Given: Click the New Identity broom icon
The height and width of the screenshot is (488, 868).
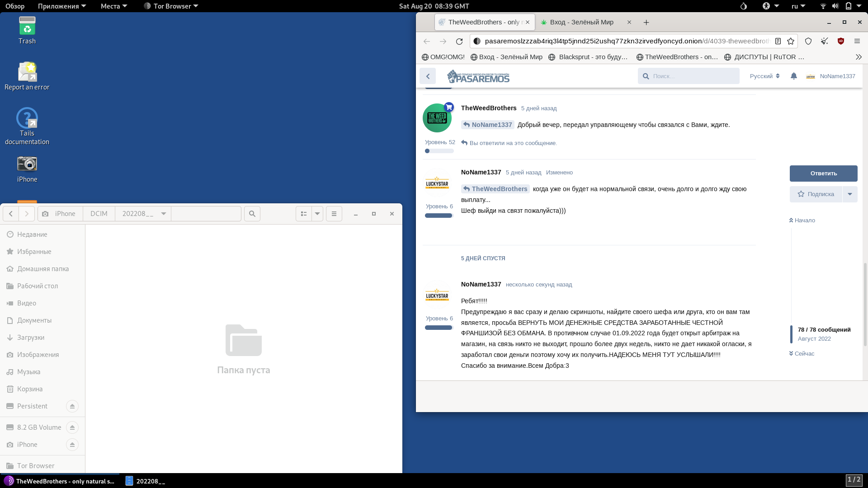Looking at the screenshot, I should coord(825,41).
